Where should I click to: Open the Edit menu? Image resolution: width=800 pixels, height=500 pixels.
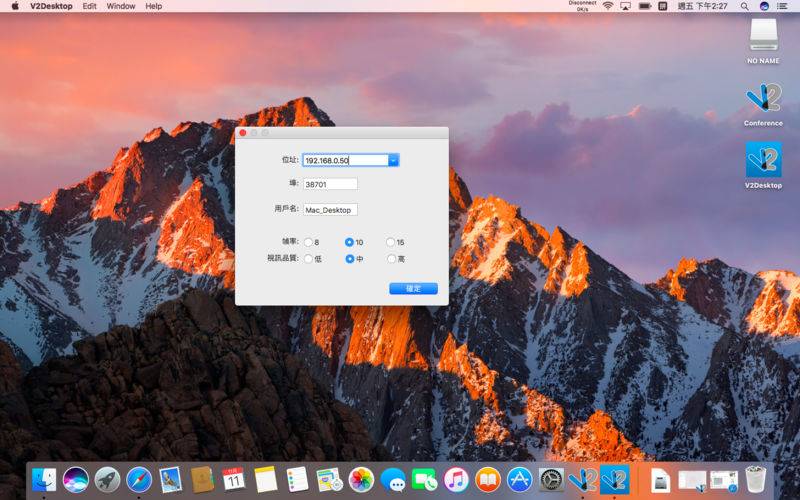pos(90,6)
